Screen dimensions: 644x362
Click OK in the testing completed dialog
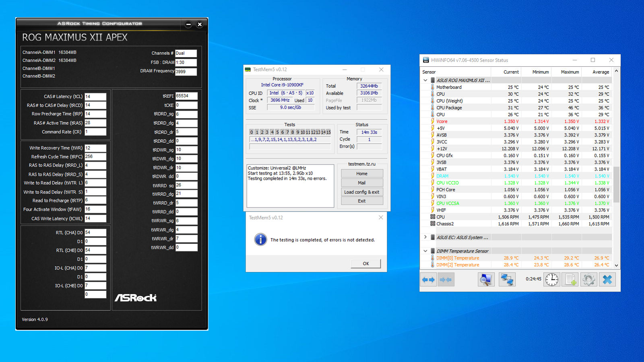click(365, 263)
